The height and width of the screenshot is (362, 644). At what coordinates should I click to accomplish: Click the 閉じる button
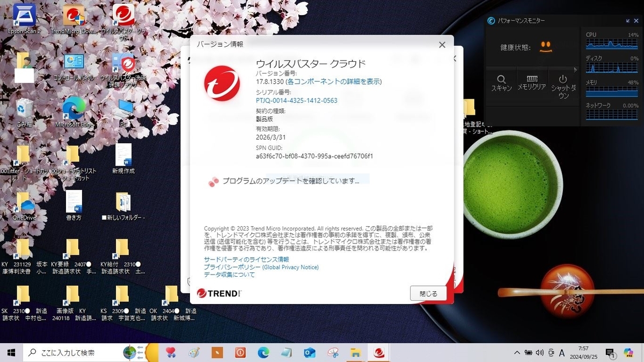(428, 293)
